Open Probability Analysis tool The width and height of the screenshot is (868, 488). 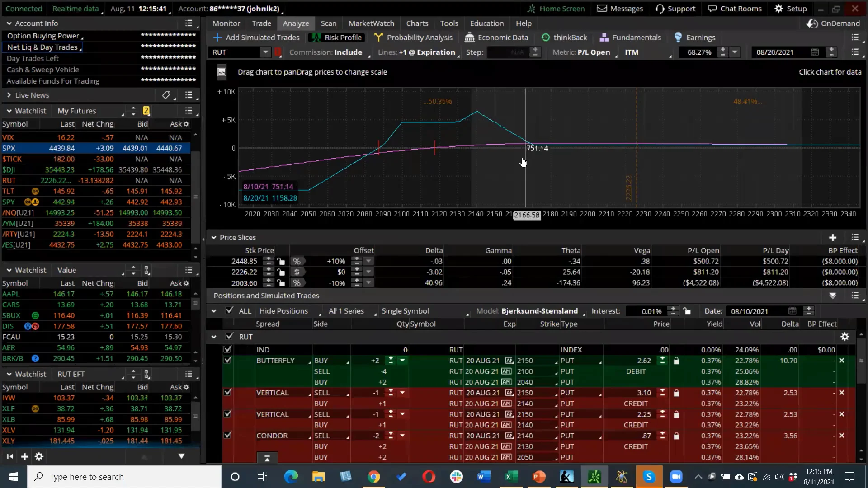pos(413,38)
